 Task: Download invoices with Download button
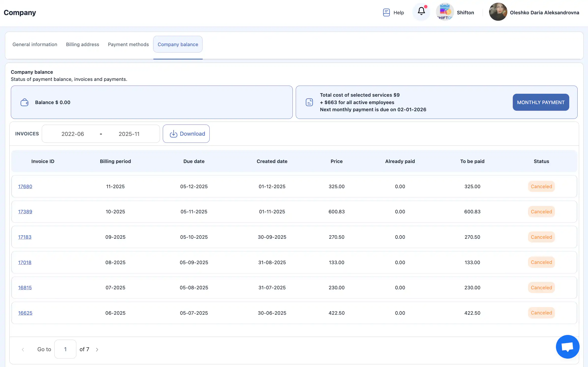point(186,134)
